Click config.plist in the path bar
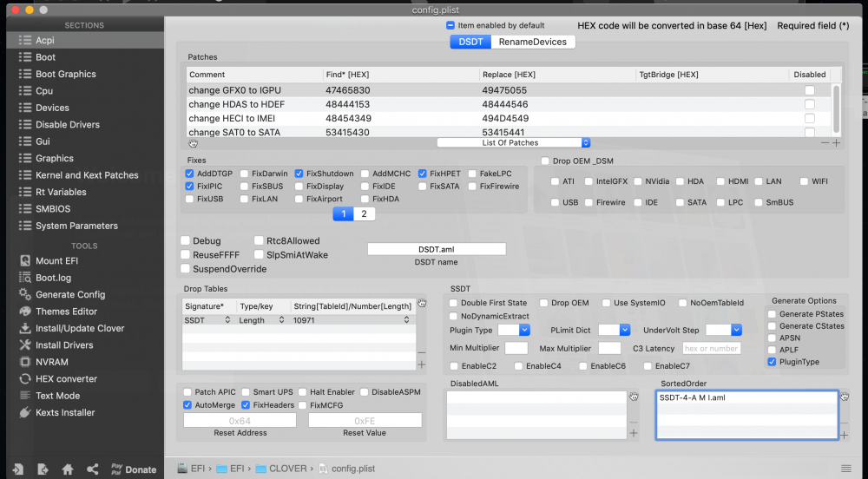This screenshot has height=479, width=868. click(347, 469)
